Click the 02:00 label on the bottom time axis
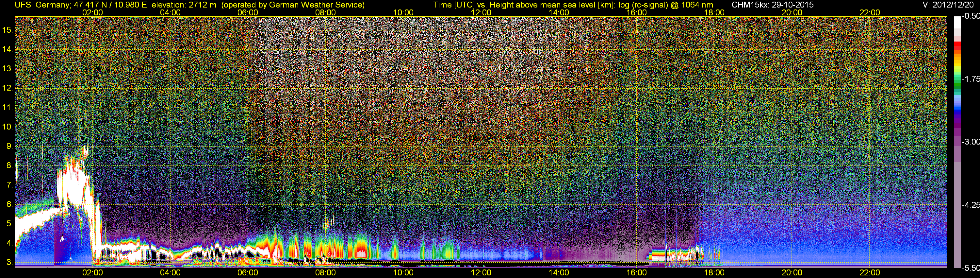The image size is (980, 278). point(92,273)
